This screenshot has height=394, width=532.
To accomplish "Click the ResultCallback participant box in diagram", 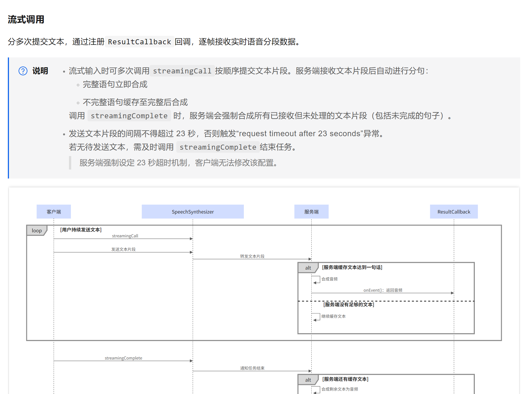I will (454, 212).
